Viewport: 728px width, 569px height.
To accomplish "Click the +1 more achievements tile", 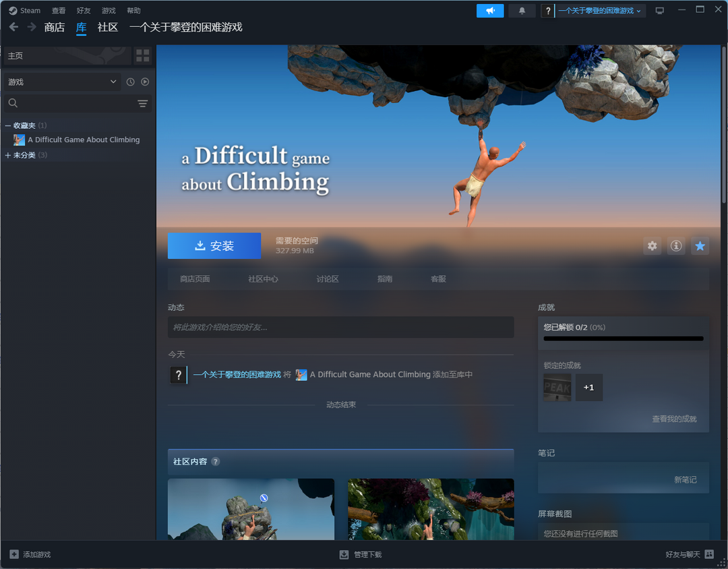I will [x=589, y=388].
